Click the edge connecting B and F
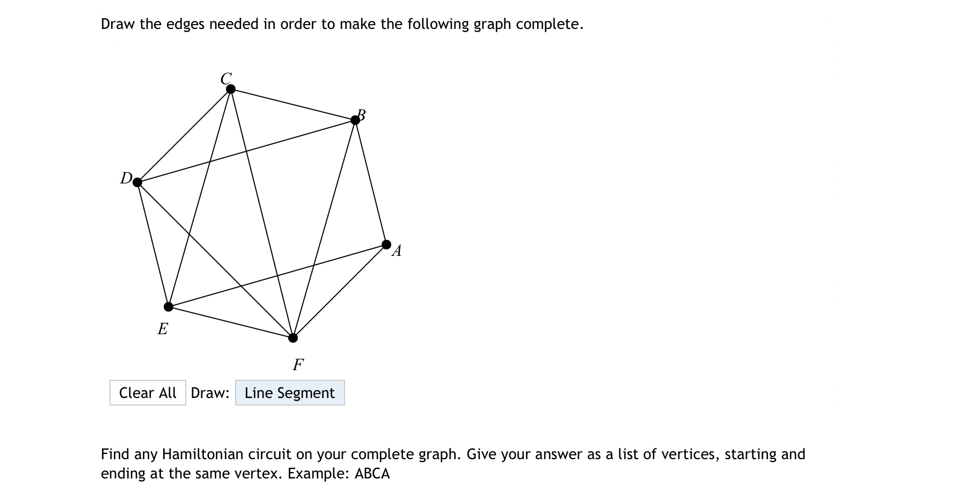Viewport: 980px width, 501px height. click(324, 229)
